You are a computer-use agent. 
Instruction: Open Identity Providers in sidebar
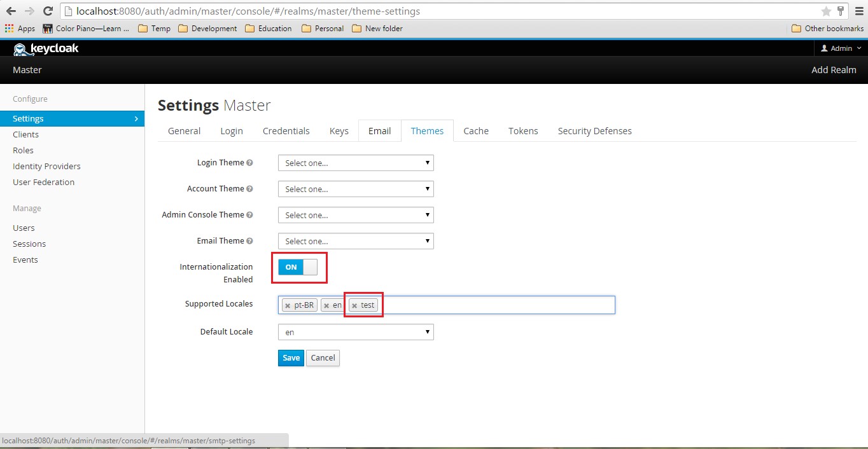46,166
